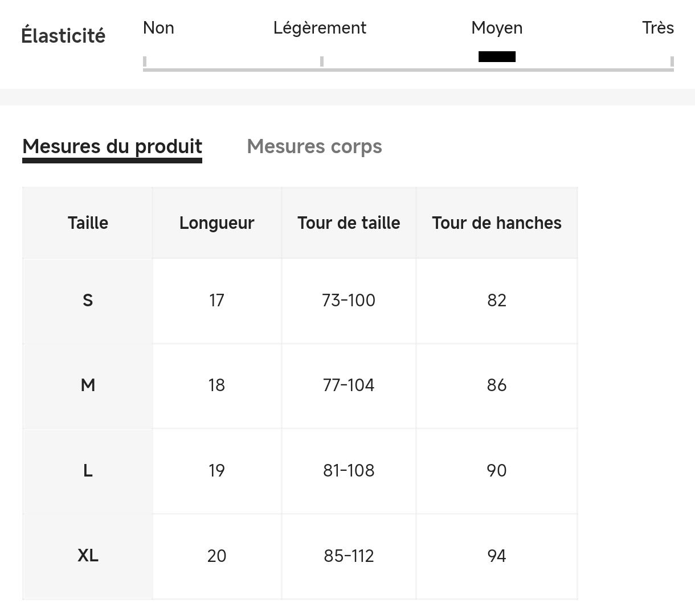Select the M size row label
The image size is (695, 616).
coord(88,385)
